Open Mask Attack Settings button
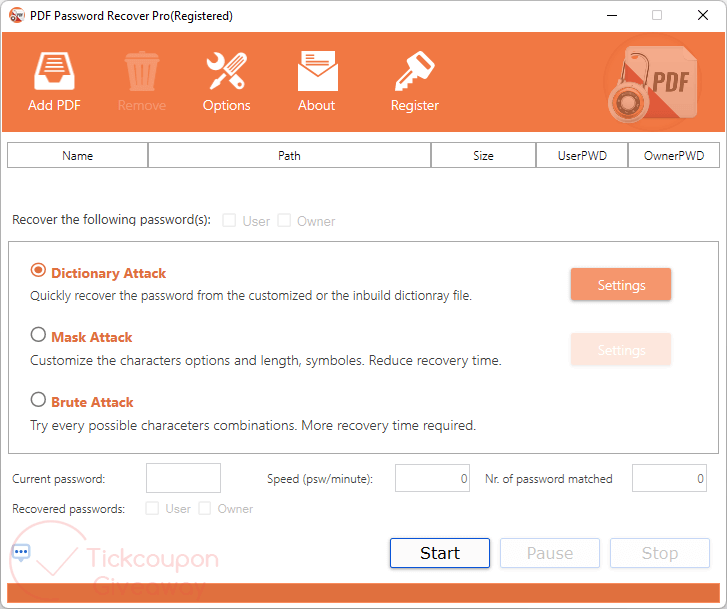 click(621, 349)
